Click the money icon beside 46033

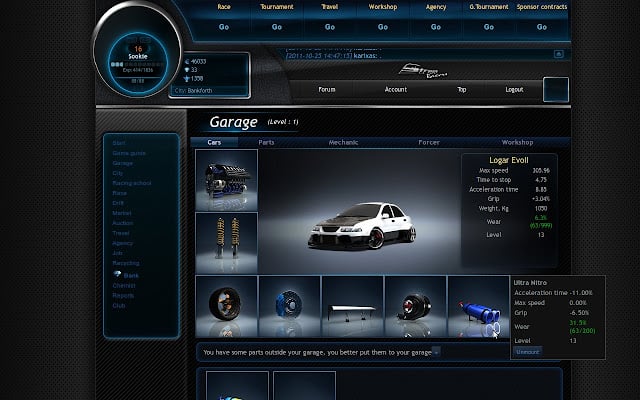point(187,62)
